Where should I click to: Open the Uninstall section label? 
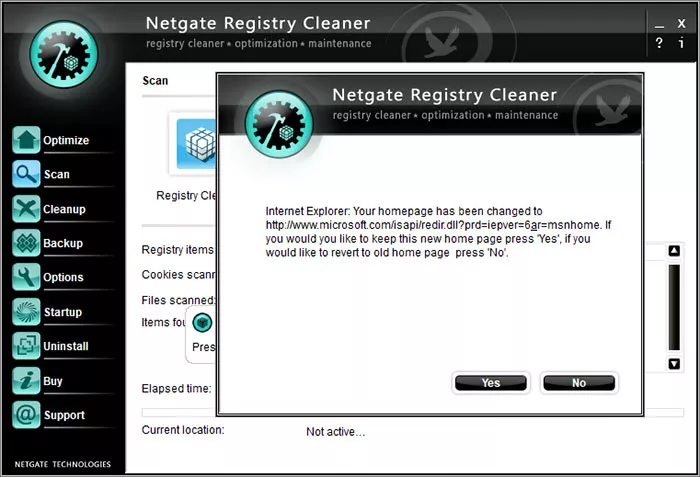(66, 346)
